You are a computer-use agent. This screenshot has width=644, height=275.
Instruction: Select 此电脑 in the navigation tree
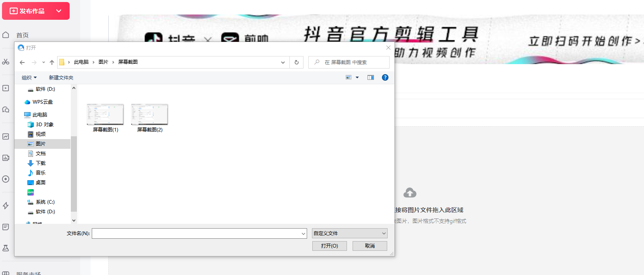click(40, 115)
